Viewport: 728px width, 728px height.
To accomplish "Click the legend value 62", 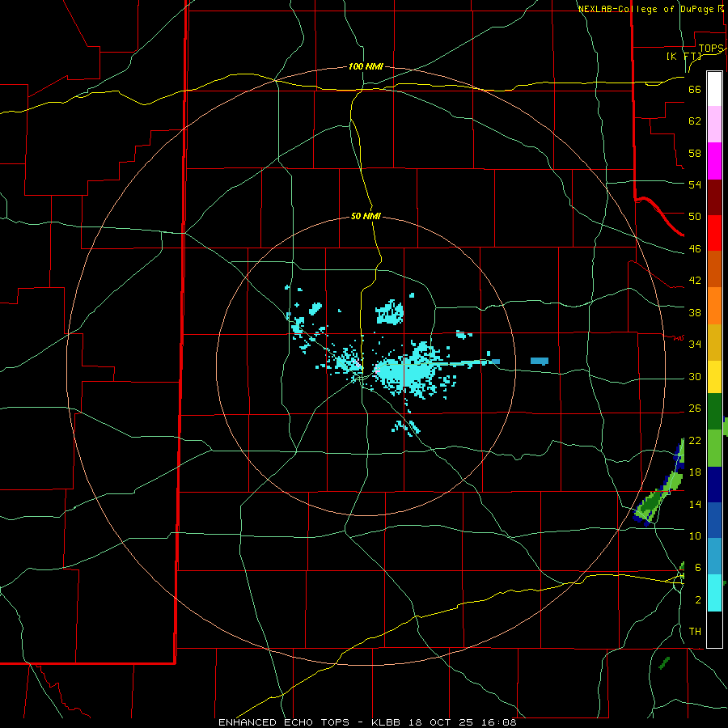I will [695, 121].
